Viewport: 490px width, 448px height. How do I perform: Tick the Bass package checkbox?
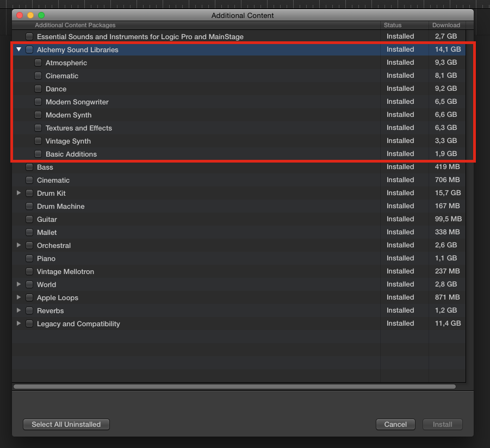coord(29,167)
